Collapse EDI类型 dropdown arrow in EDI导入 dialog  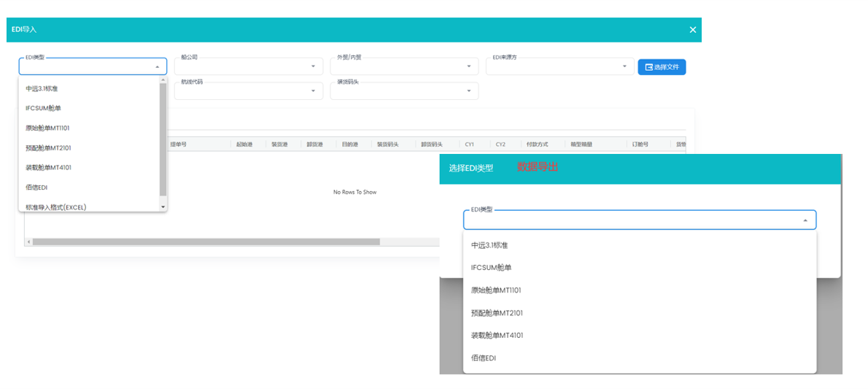tap(157, 66)
